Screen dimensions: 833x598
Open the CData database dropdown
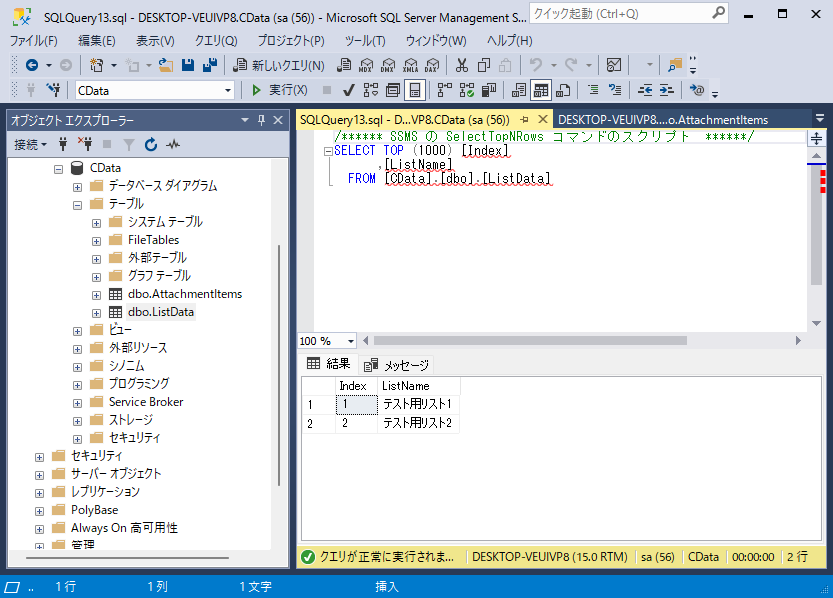tap(228, 90)
